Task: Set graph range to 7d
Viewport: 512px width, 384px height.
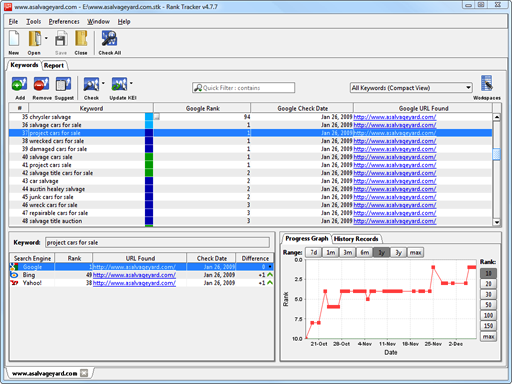Action: point(314,253)
